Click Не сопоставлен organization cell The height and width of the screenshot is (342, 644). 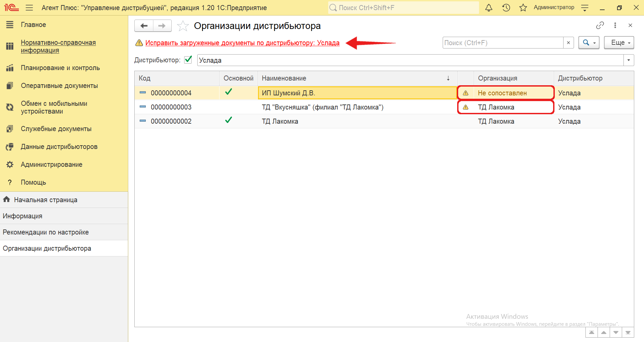[x=513, y=93]
